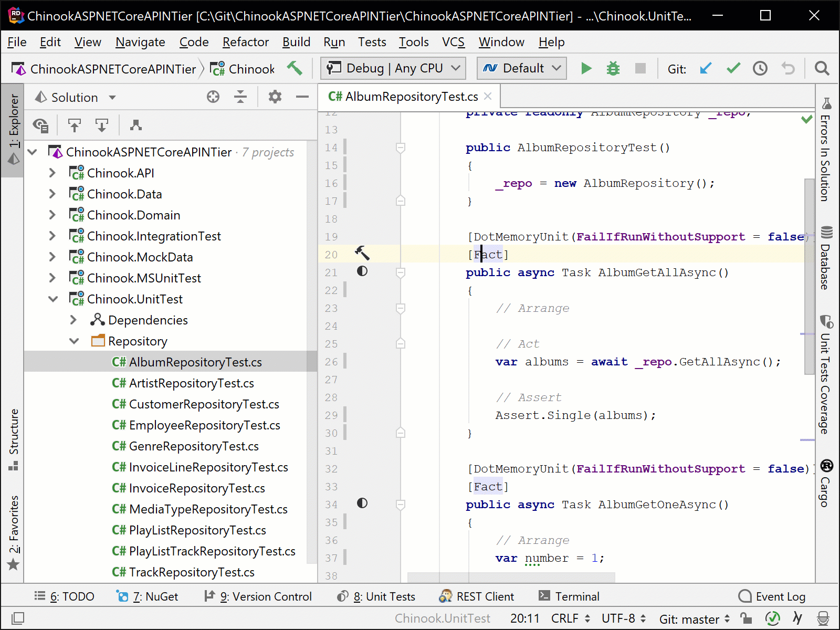
Task: Toggle the 8: Unit Tests tool window
Action: tap(376, 596)
